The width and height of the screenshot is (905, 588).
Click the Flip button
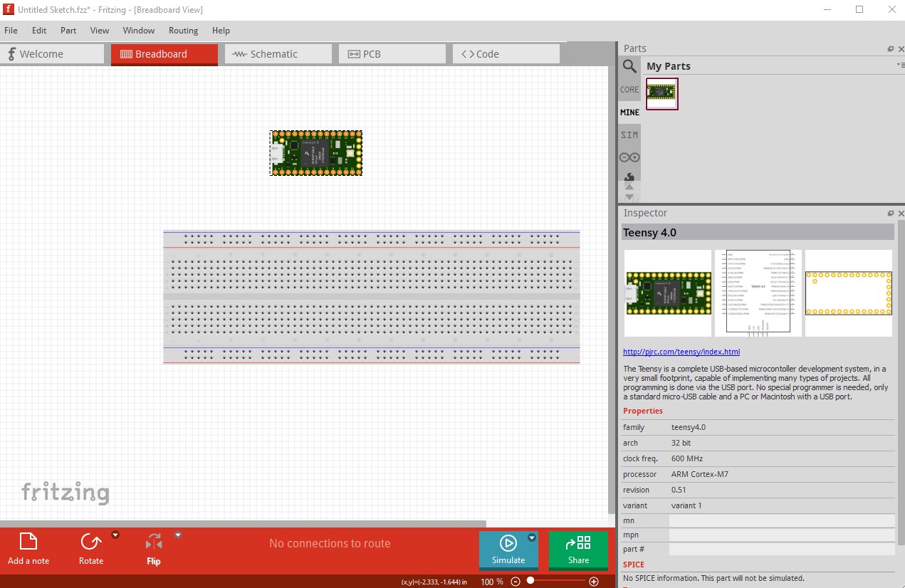(x=154, y=549)
